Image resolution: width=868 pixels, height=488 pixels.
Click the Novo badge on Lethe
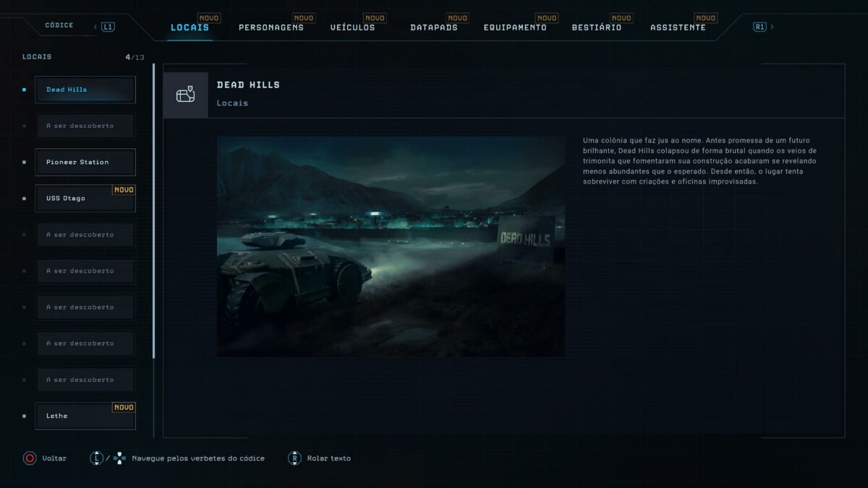pos(124,408)
